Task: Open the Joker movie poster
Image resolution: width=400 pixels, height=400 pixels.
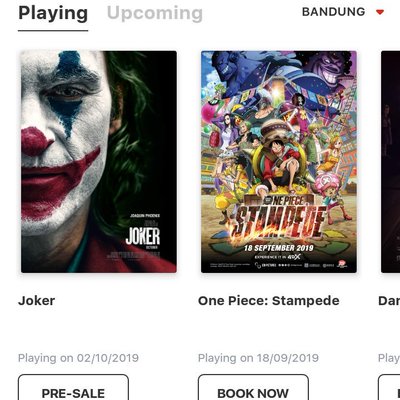Action: pos(99,162)
